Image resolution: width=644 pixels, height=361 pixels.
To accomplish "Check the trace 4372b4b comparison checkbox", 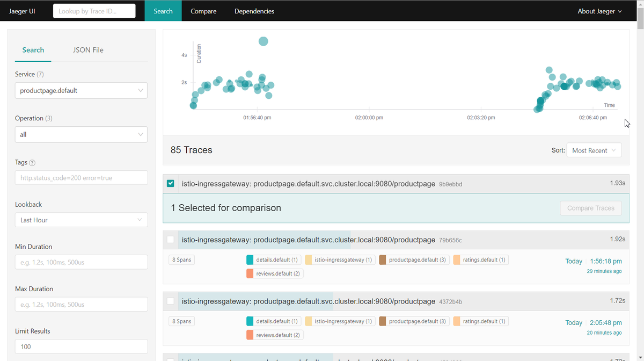I will point(171,301).
